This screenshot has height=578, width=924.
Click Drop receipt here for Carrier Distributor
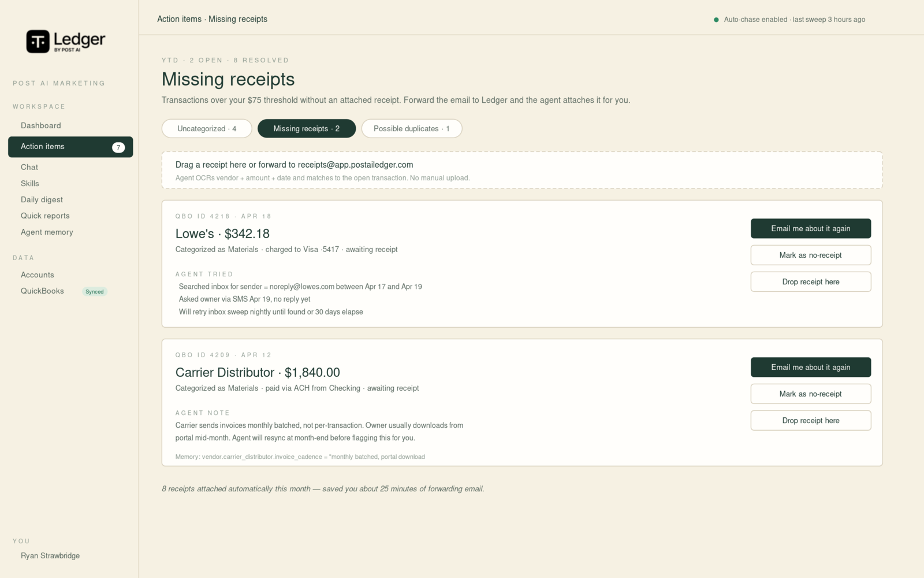click(x=811, y=420)
